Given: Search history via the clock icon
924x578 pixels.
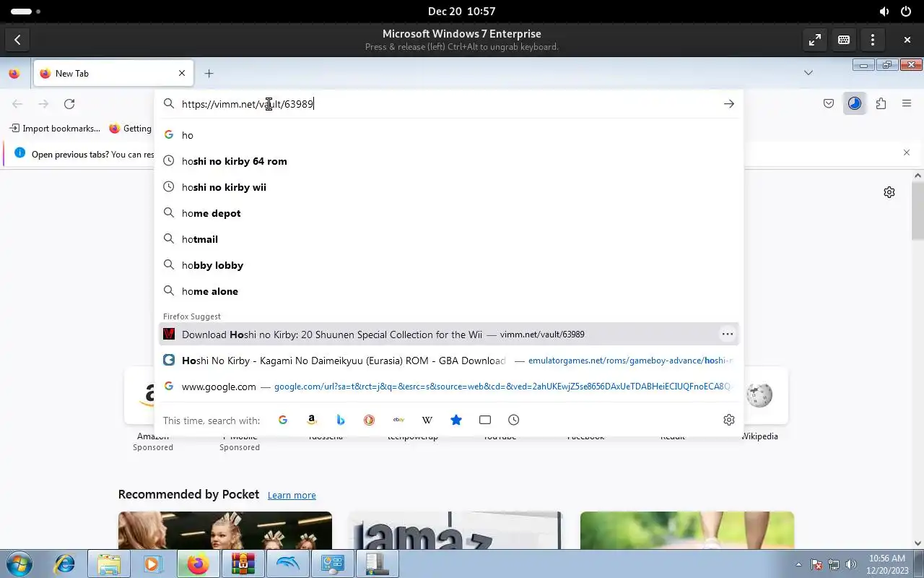Looking at the screenshot, I should pos(514,420).
